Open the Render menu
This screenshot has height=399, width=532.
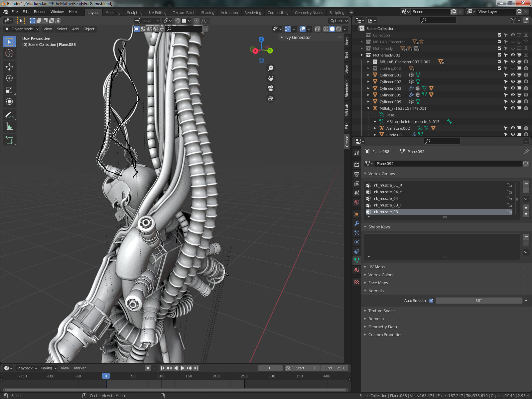[40, 12]
